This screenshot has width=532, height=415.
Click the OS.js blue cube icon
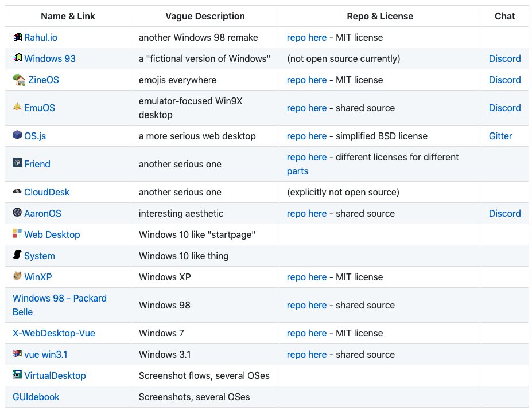pyautogui.click(x=17, y=135)
